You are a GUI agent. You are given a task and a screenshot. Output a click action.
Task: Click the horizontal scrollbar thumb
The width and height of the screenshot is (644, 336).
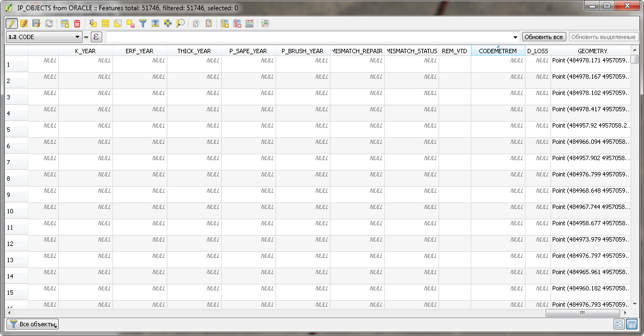tap(583, 313)
